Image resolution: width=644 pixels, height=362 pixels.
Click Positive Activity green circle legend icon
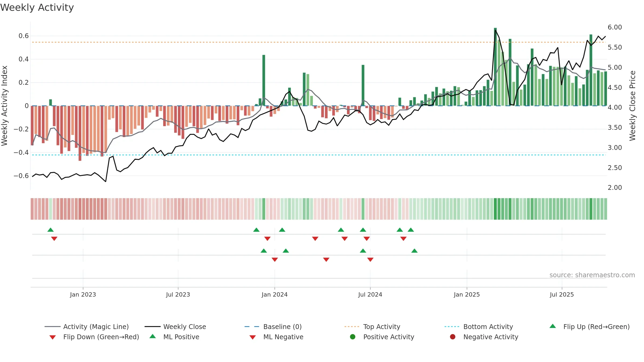(x=353, y=337)
